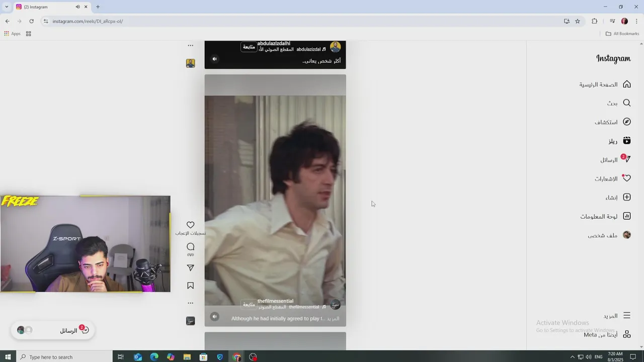Click the Instagram logo in sidebar

click(613, 58)
